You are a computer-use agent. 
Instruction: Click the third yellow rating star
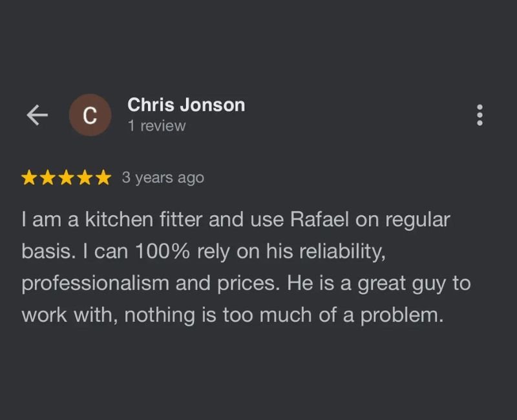(x=66, y=178)
